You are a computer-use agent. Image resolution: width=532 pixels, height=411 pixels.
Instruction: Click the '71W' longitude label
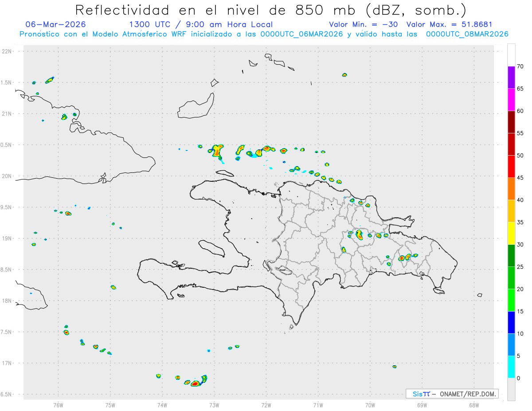pos(318,404)
